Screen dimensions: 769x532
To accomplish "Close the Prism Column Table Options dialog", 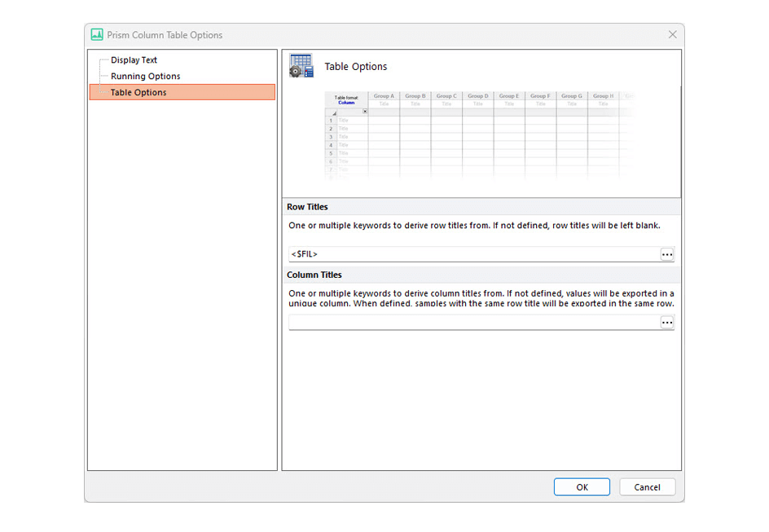I will pyautogui.click(x=672, y=35).
